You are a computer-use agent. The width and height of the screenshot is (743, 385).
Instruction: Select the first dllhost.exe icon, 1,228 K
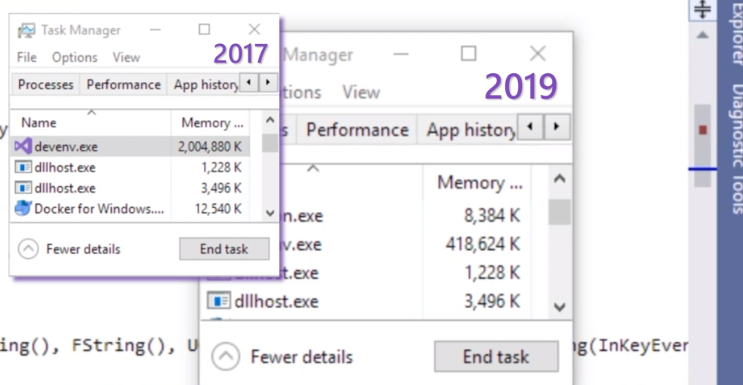click(23, 167)
